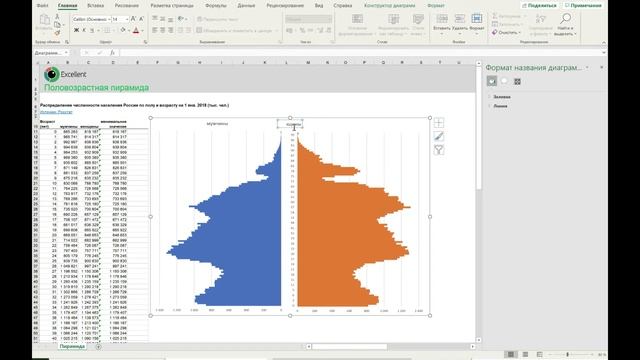Open the font color dropdown arrow
Screen dimensions: 640x360
[142, 31]
